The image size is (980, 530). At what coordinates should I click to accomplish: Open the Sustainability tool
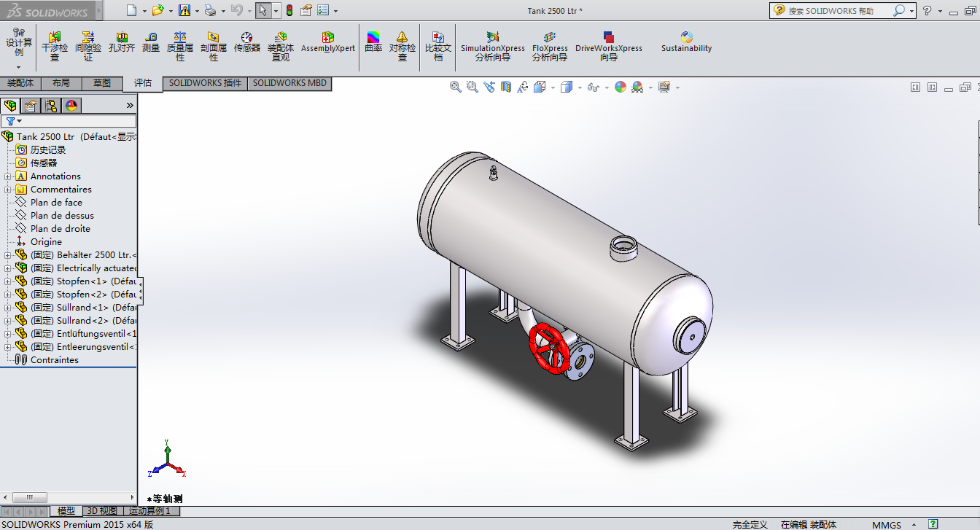pos(686,42)
